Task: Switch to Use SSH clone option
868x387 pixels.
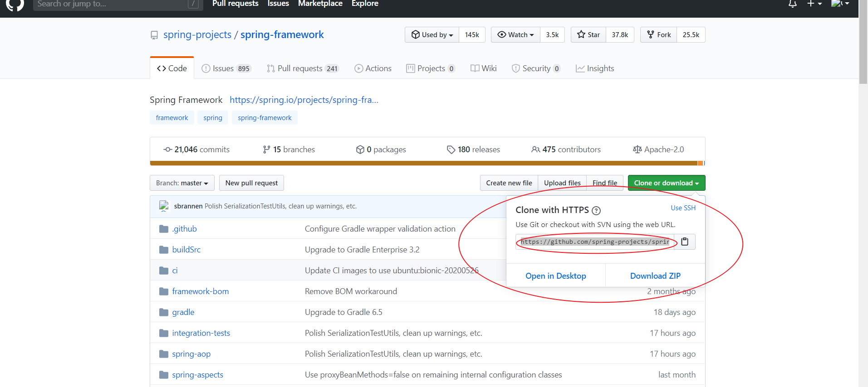Action: [683, 208]
